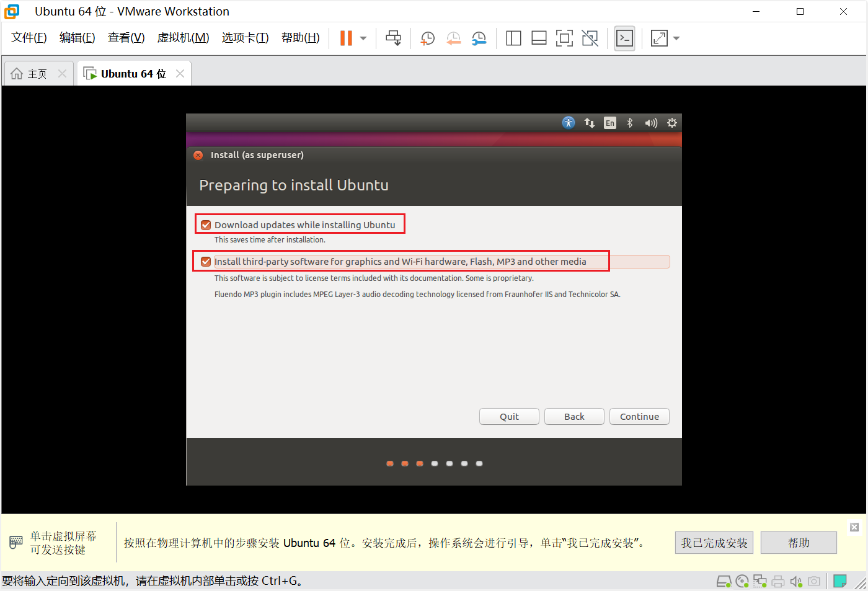Open the power options dropdown next to pause
The image size is (868, 591).
click(363, 38)
